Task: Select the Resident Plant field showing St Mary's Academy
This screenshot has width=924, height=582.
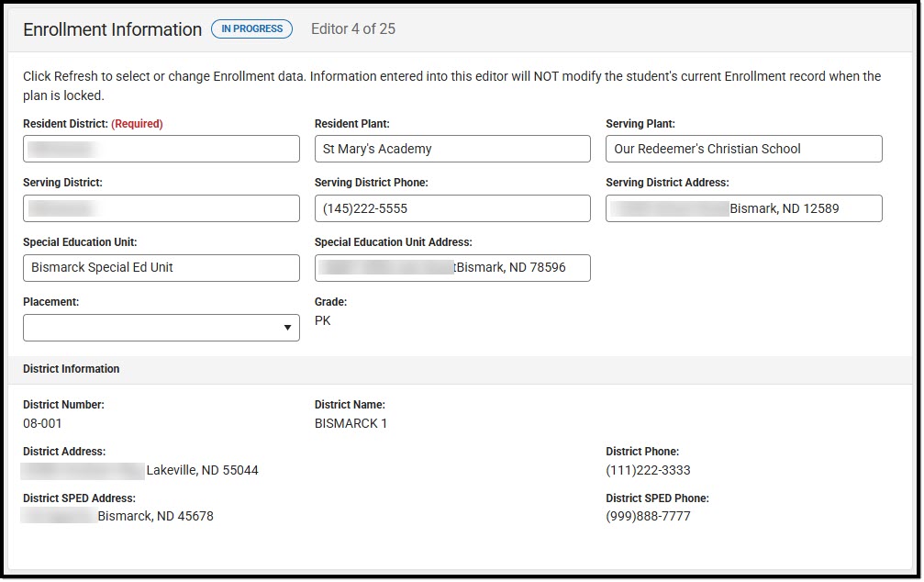Action: tap(451, 149)
